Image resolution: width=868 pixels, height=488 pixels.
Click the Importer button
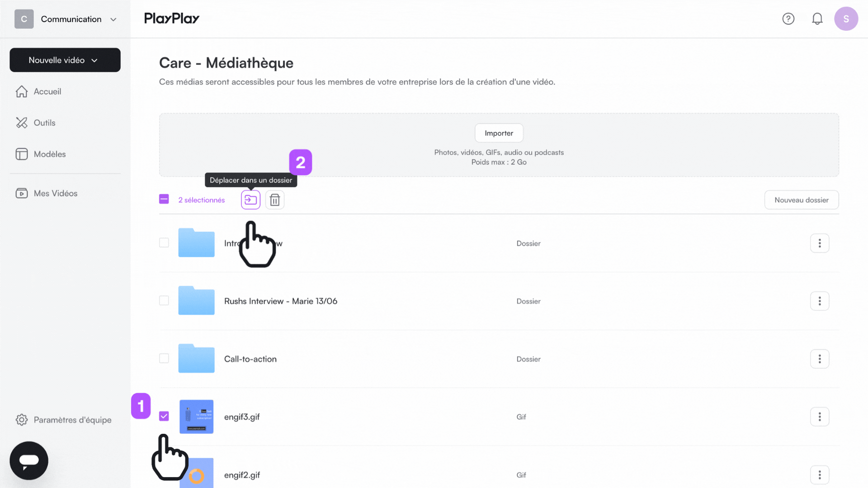[x=499, y=133]
